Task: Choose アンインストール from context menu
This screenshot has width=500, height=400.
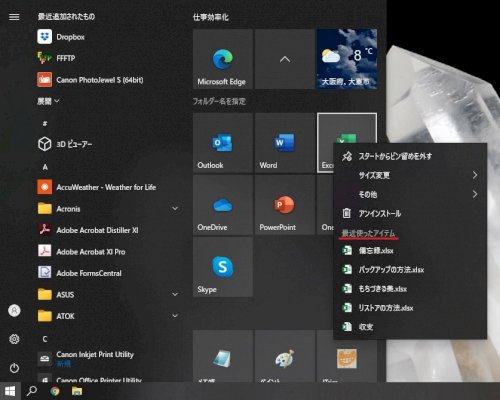Action: pos(410,213)
